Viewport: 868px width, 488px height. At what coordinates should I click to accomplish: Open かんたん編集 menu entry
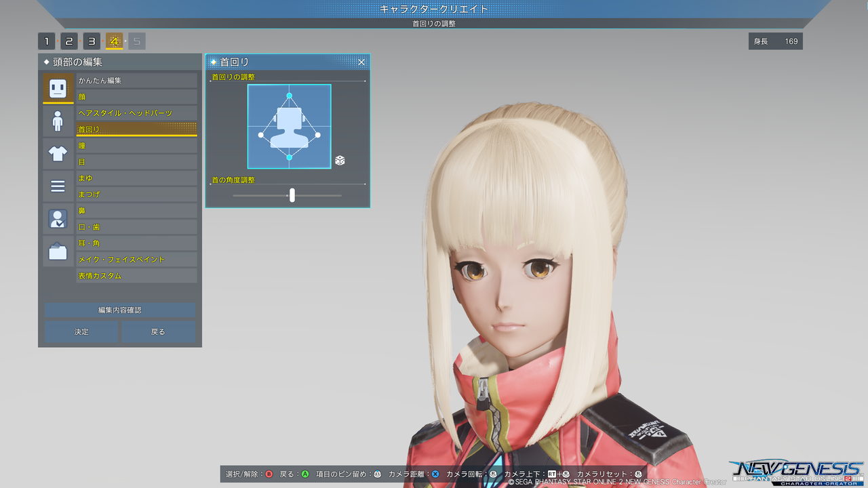(136, 81)
